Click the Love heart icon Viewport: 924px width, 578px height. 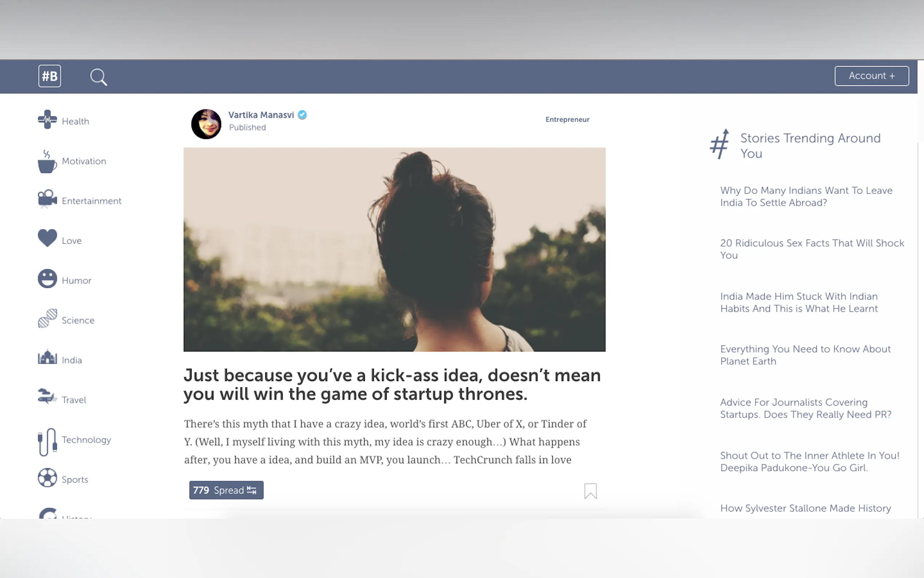(47, 238)
